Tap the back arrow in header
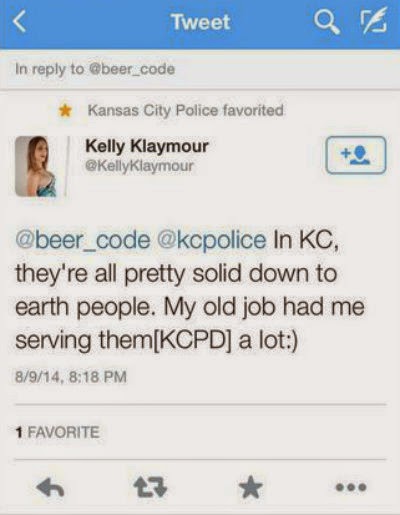 [x=20, y=22]
